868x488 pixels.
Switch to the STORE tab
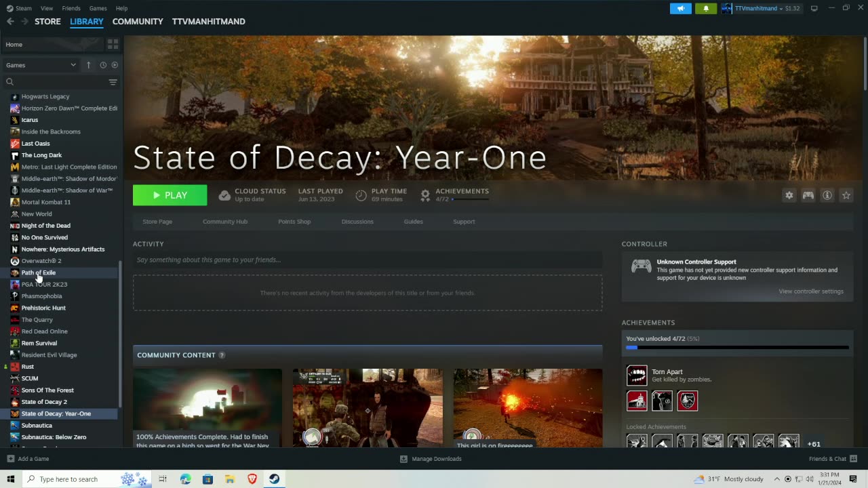tap(47, 22)
